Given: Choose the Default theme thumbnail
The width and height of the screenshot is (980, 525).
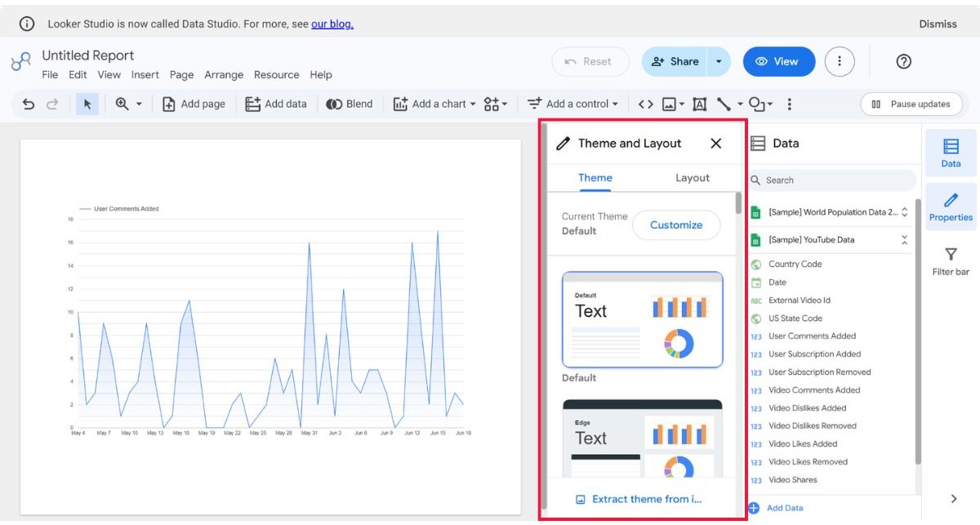Looking at the screenshot, I should (643, 320).
